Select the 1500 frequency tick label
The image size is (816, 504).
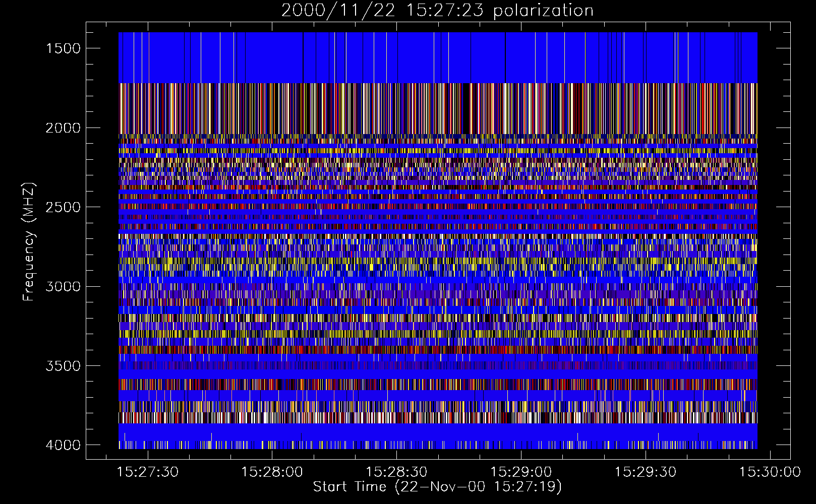tap(63, 48)
